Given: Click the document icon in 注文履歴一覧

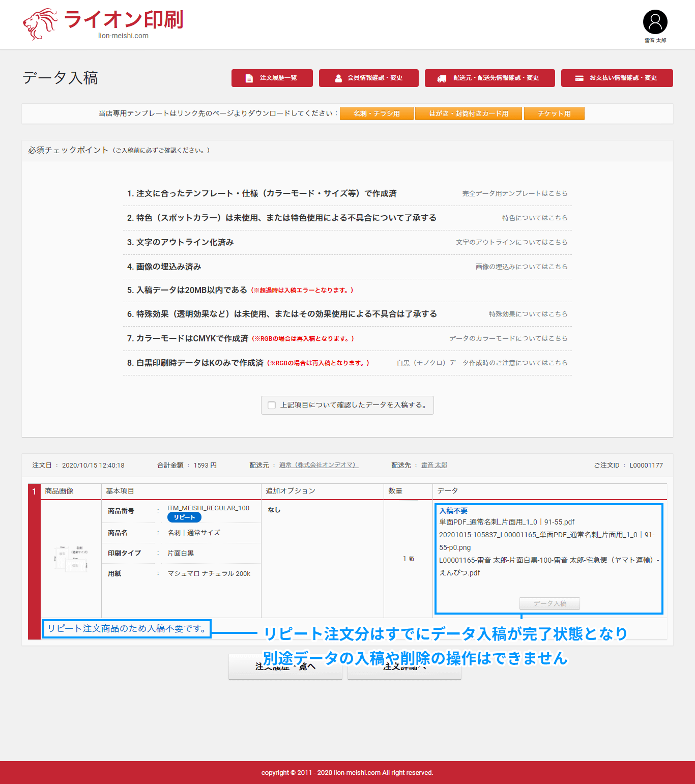Looking at the screenshot, I should tap(249, 78).
